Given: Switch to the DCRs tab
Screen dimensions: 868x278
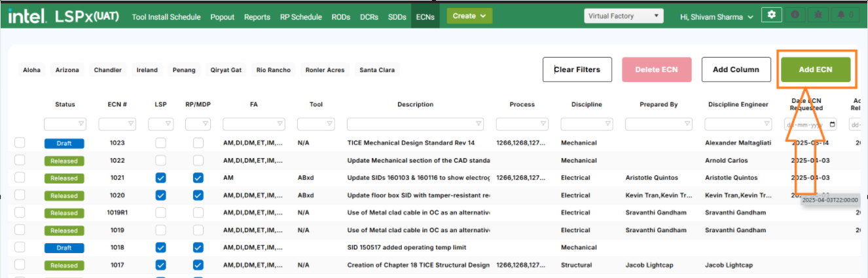Looking at the screenshot, I should pyautogui.click(x=369, y=17).
